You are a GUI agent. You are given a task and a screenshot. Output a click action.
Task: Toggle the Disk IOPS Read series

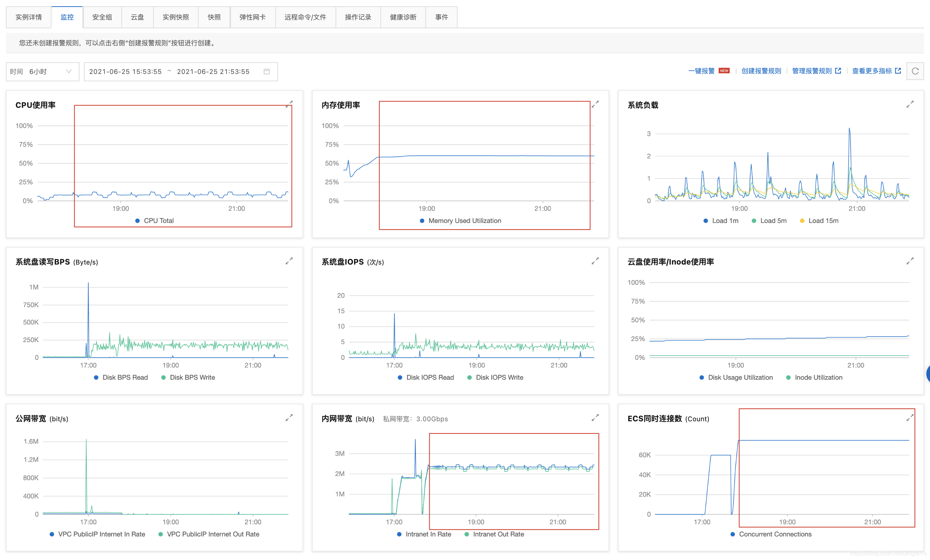coord(426,378)
